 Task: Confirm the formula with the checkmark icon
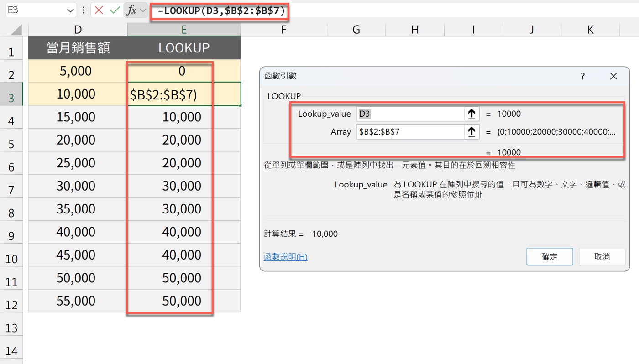pos(115,10)
